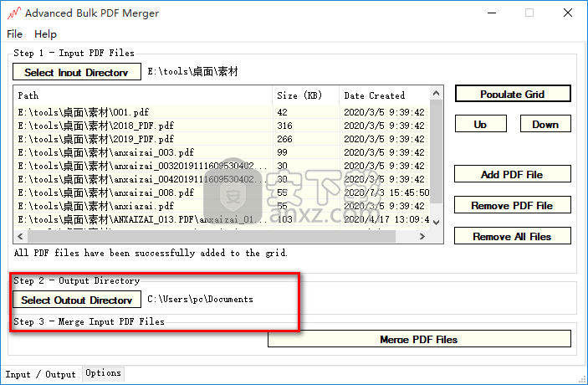Select the anxaizai_0042019111609530402 row
Viewport: 588px width, 385px height.
pos(222,179)
